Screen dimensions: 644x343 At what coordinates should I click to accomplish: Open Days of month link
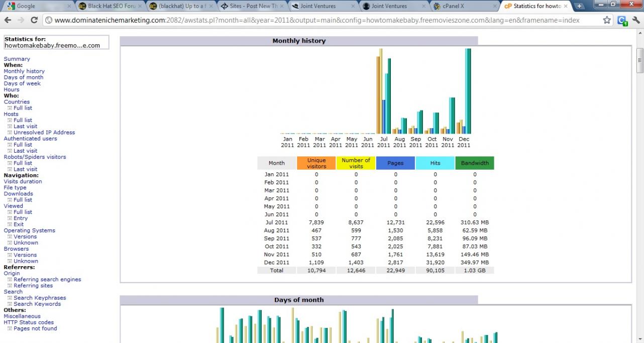24,77
